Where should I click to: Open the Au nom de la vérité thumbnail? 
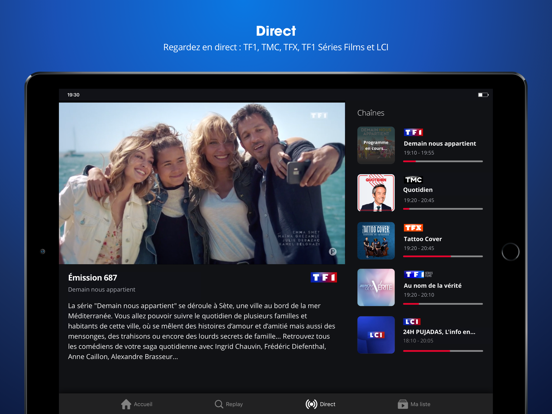click(376, 287)
